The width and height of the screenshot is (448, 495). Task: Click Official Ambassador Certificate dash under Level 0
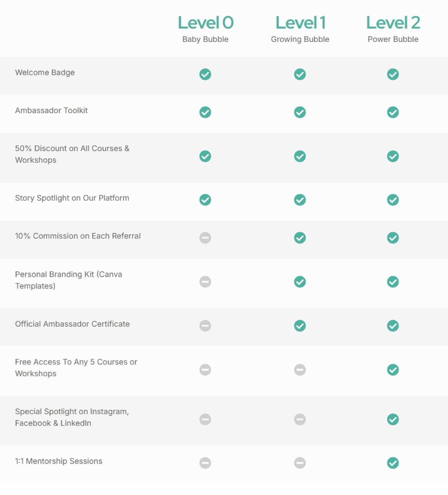[x=205, y=326]
